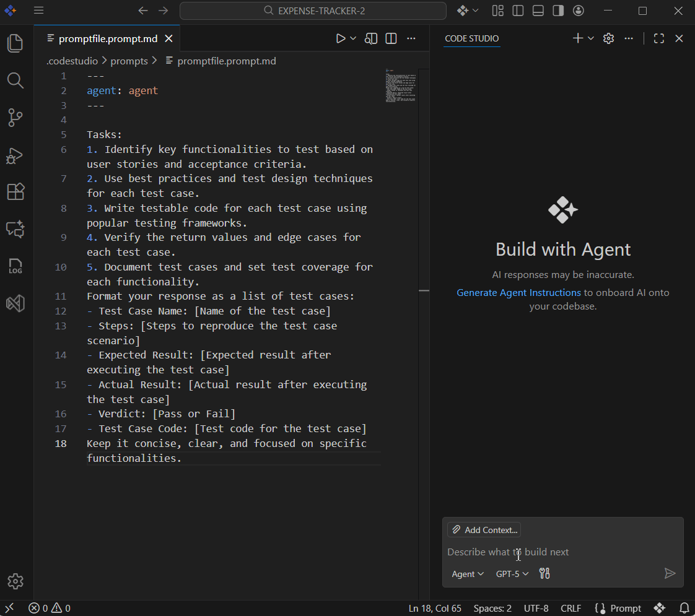Open the Search view
The width and height of the screenshot is (695, 616).
click(x=15, y=80)
